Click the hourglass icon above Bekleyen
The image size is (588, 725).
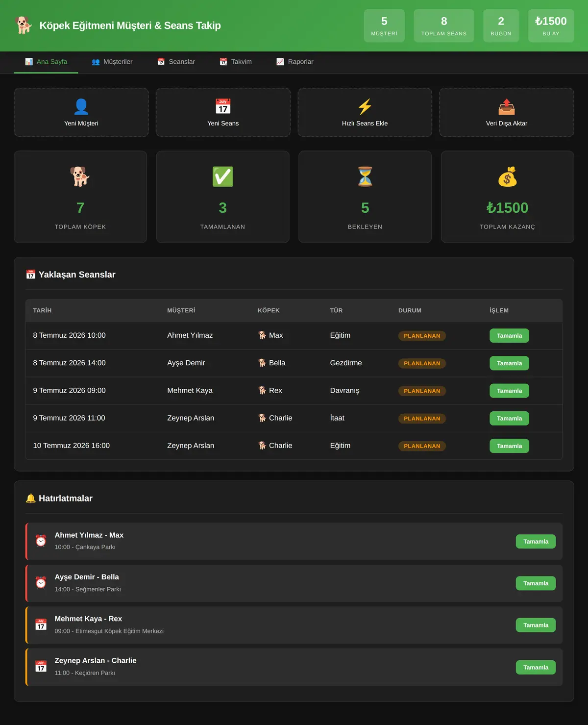click(365, 176)
